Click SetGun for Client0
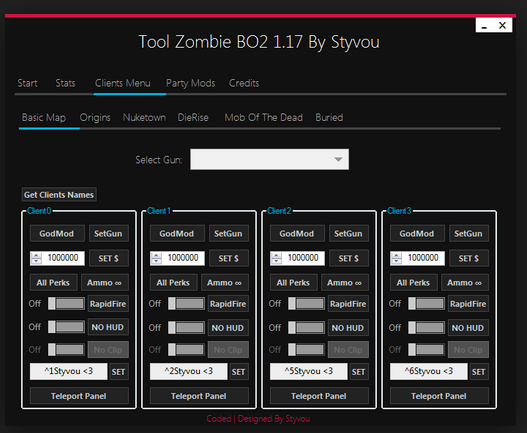Screen dimensions: 527x433 pyautogui.click(x=109, y=234)
